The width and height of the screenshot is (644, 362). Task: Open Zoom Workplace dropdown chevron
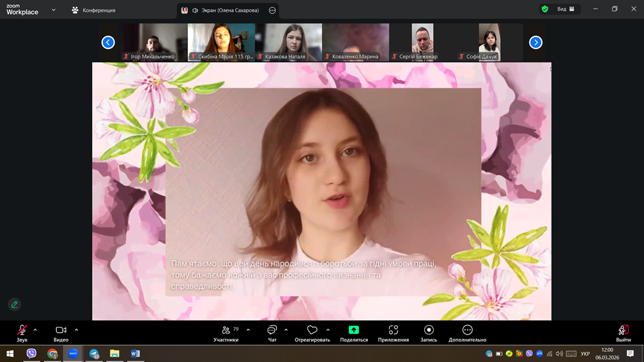pyautogui.click(x=54, y=10)
